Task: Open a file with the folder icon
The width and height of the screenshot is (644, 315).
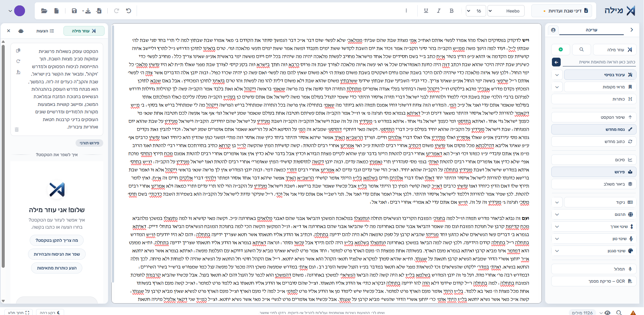Action: coord(44,11)
